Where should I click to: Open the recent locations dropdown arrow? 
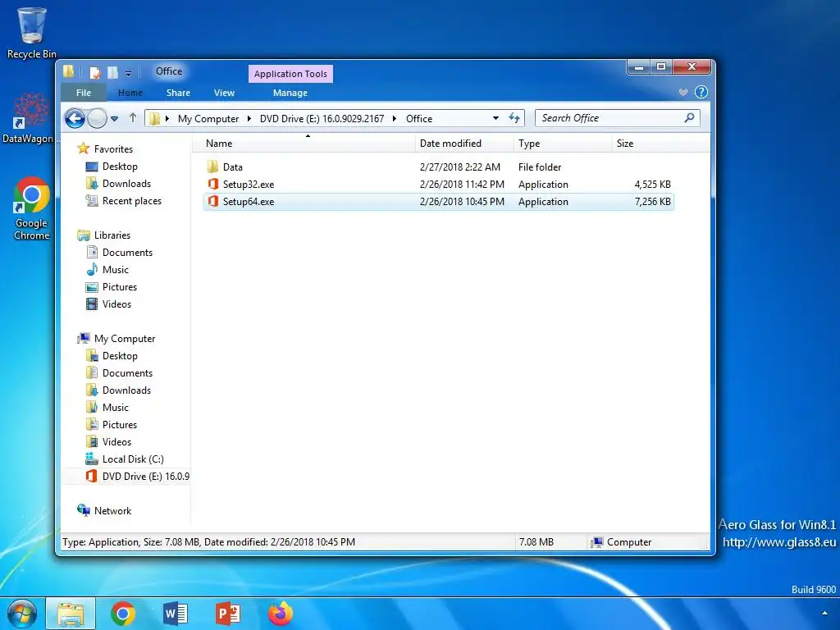tap(115, 119)
